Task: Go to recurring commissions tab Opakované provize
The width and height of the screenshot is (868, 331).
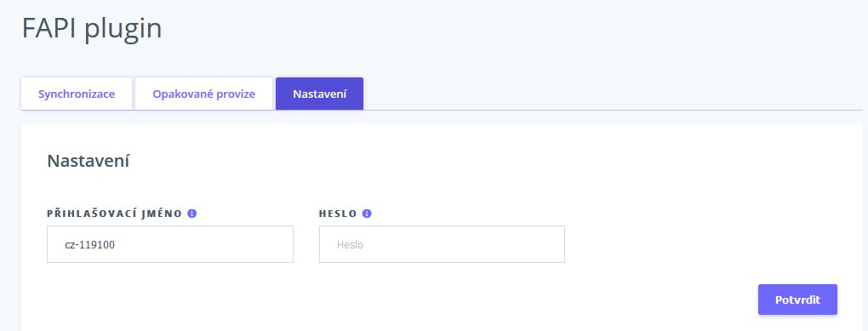Action: pos(203,94)
